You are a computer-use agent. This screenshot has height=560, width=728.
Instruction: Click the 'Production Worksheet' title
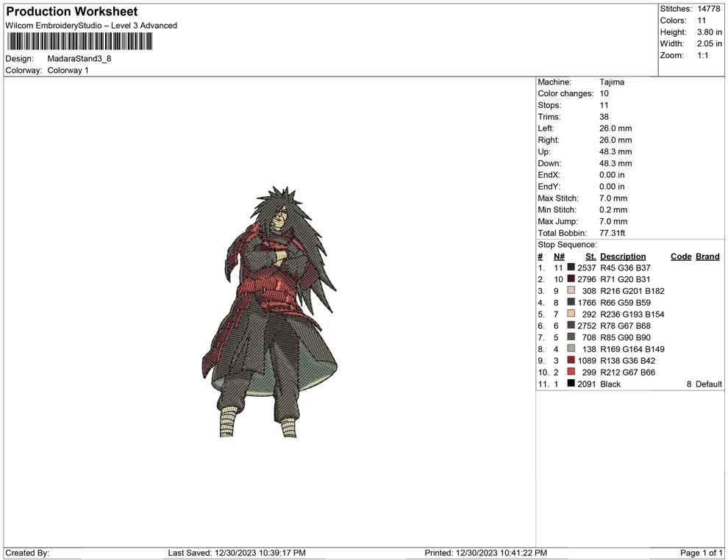pos(72,12)
